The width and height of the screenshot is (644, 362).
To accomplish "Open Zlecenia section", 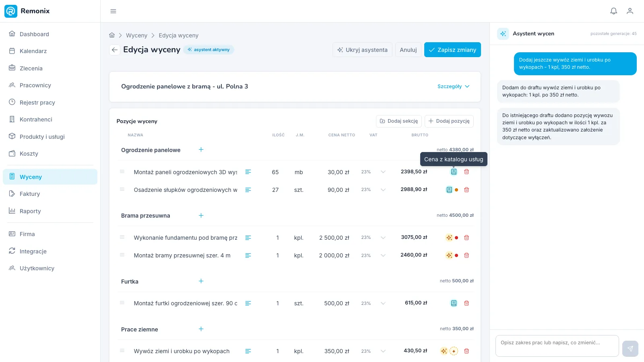I will coord(50,68).
